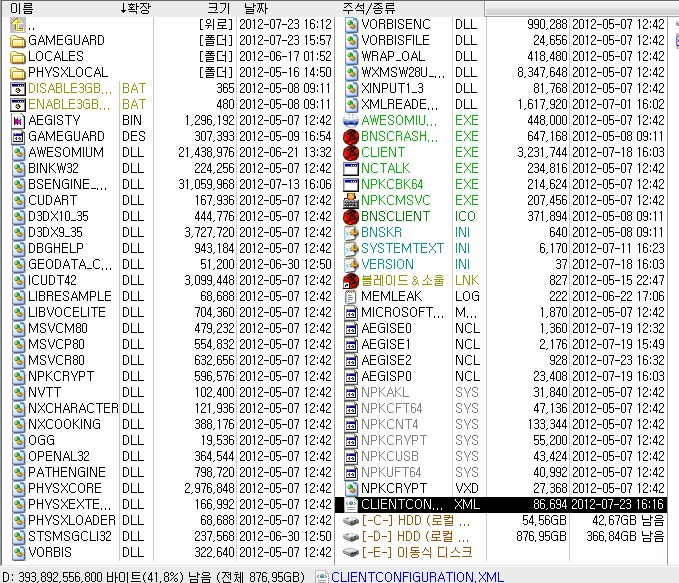The height and width of the screenshot is (583, 679).
Task: Select the NXCOOKING file name
Action: (64, 425)
